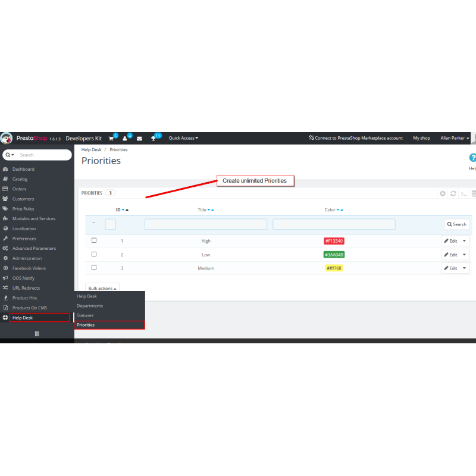Open the Bulk actions dropdown
The height and width of the screenshot is (476, 476).
tap(102, 288)
